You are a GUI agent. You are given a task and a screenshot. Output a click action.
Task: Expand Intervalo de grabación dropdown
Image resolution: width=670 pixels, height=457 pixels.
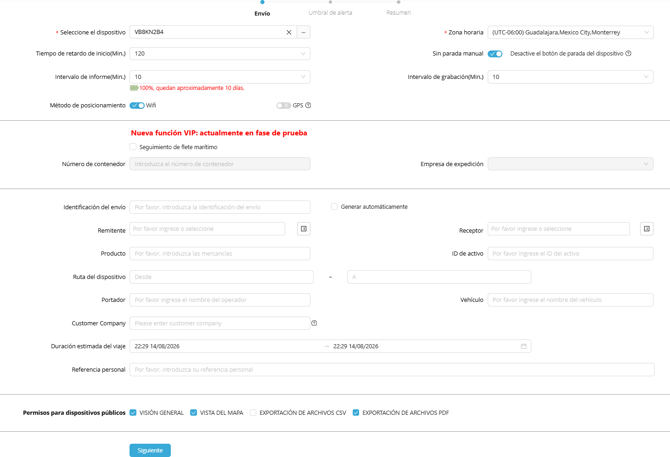coord(570,77)
